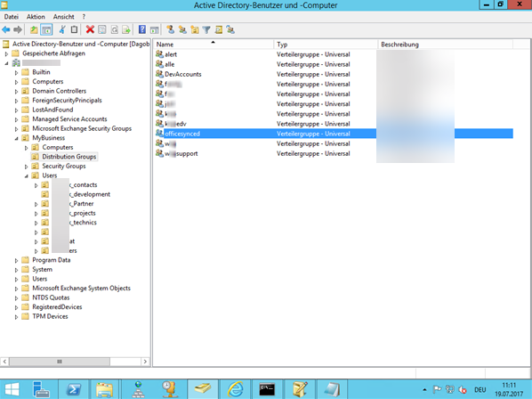Expand the Security Groups node
This screenshot has width=532, height=399.
26,167
